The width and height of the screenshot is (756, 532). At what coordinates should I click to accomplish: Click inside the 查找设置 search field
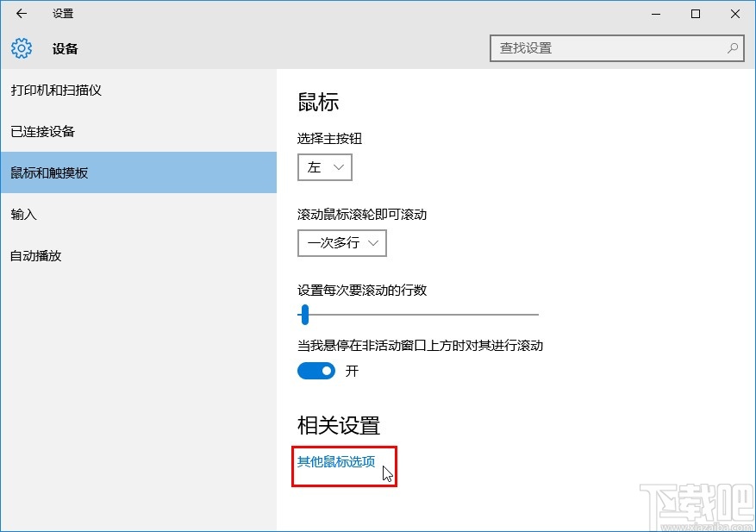[603, 48]
